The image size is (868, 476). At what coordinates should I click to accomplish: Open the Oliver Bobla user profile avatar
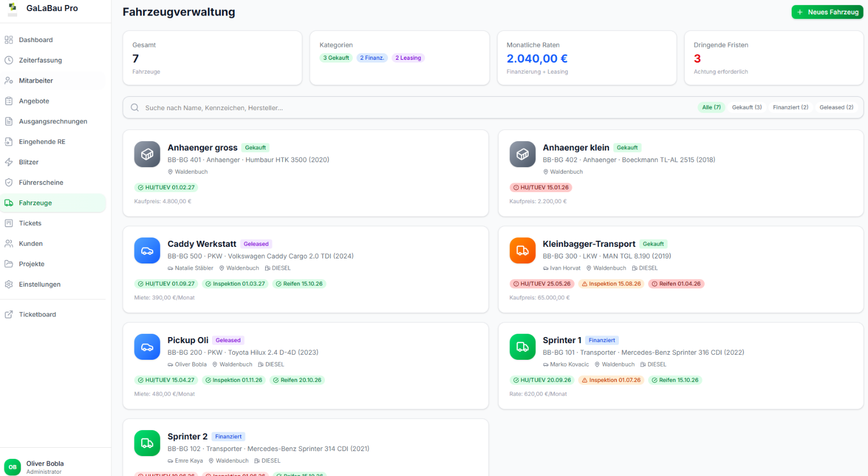click(x=13, y=467)
